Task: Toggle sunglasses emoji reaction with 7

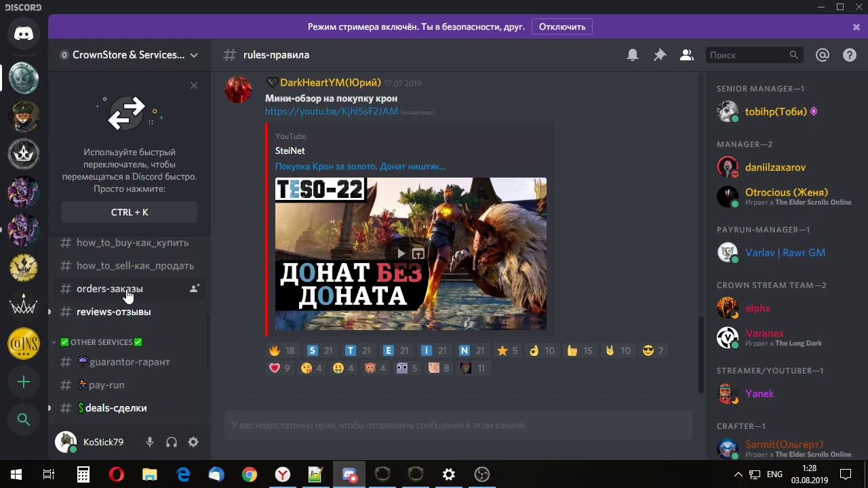Action: (652, 350)
